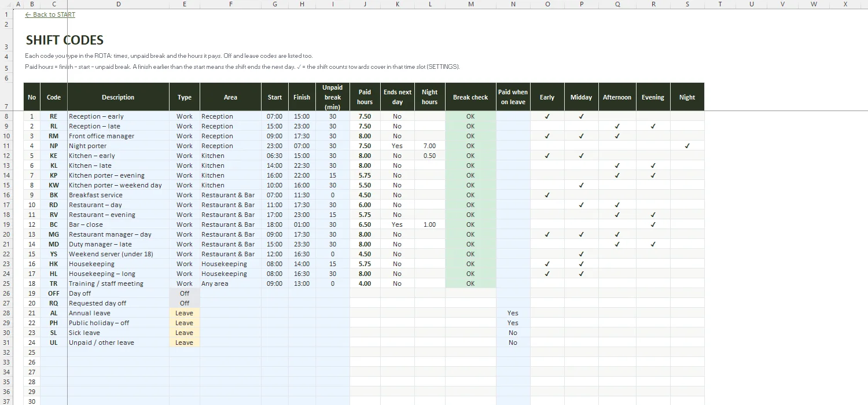Select "Training / staff meeting" cell
The height and width of the screenshot is (405, 868).
118,283
